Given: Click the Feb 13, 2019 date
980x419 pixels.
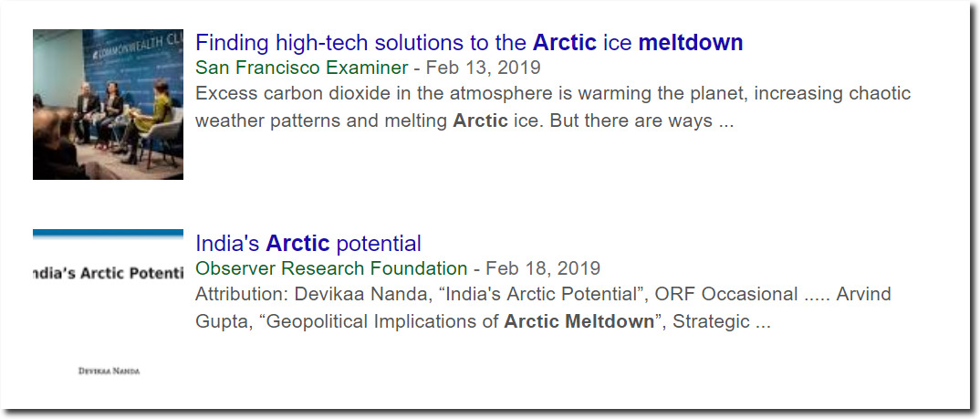Looking at the screenshot, I should pyautogui.click(x=483, y=68).
